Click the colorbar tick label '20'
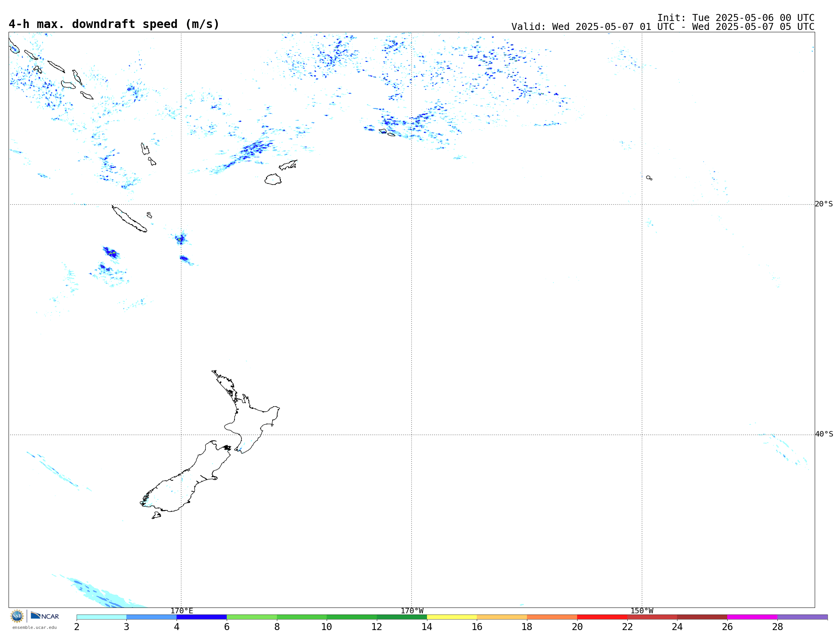840x632 pixels. coord(577,627)
